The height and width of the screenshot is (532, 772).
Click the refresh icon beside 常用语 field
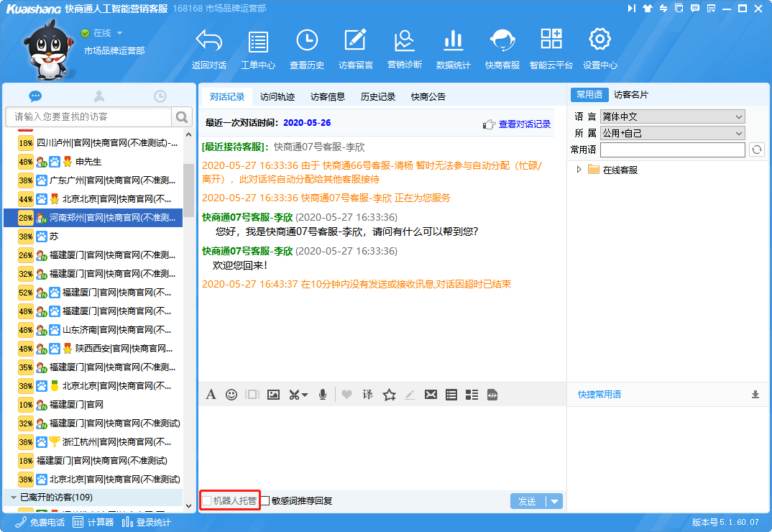point(757,150)
